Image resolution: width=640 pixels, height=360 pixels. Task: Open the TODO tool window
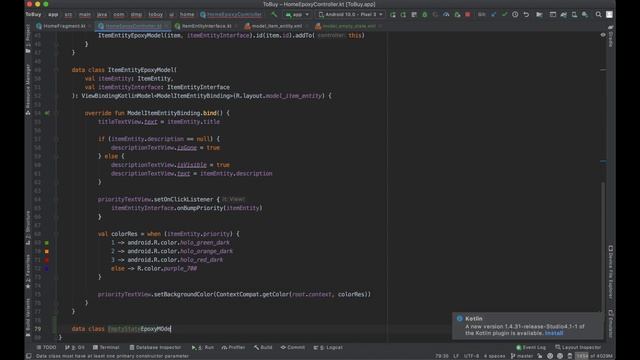(x=47, y=347)
